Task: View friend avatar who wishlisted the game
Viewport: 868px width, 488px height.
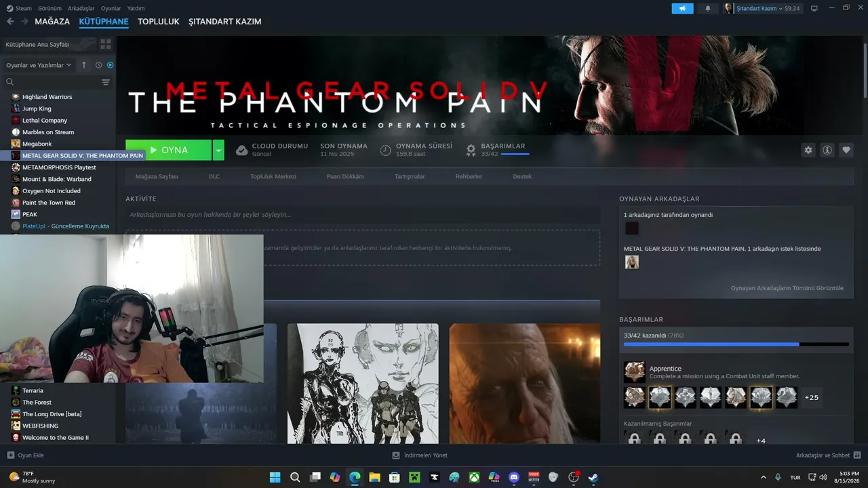Action: 631,262
